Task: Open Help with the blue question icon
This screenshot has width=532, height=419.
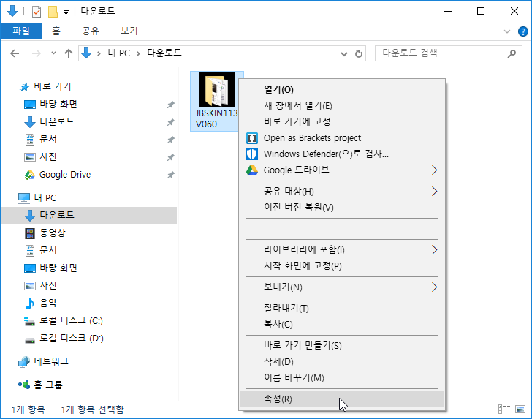Action: [x=522, y=31]
